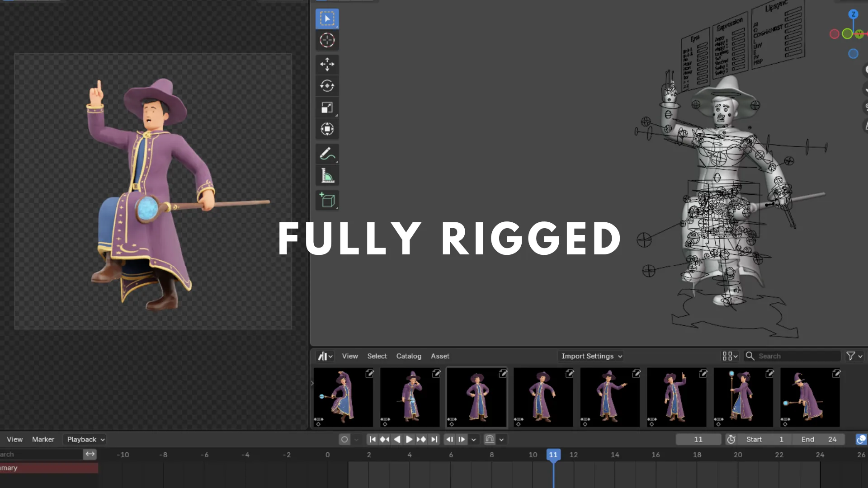The width and height of the screenshot is (868, 488).
Task: Click the red negative X gizmo circle
Action: pos(835,34)
